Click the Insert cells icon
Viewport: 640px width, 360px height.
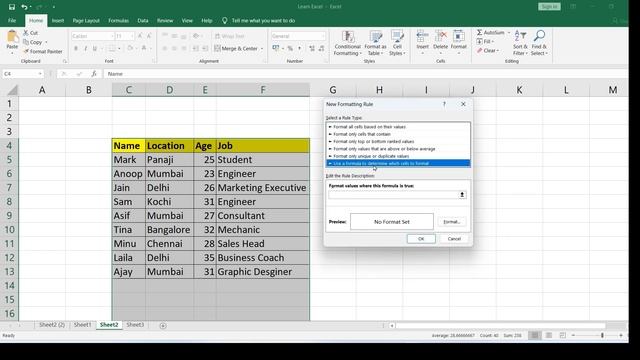(x=422, y=38)
